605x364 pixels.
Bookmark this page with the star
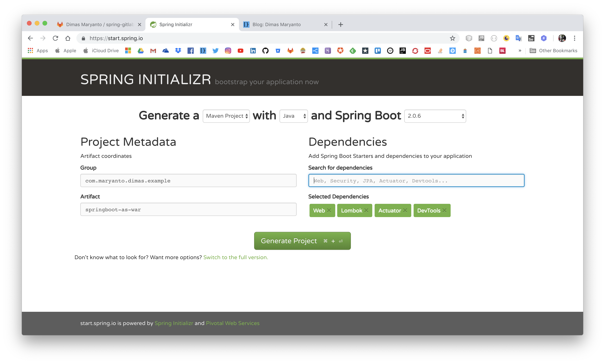(x=452, y=38)
